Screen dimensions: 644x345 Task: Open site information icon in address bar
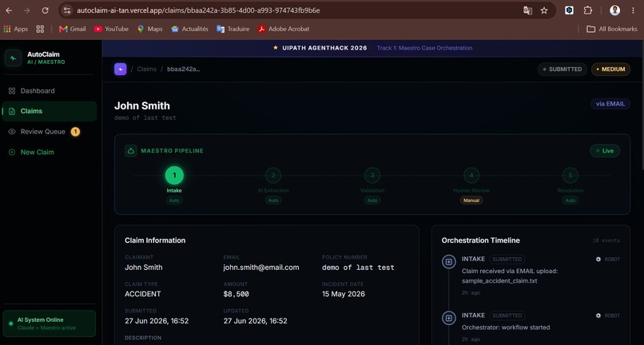tap(67, 10)
